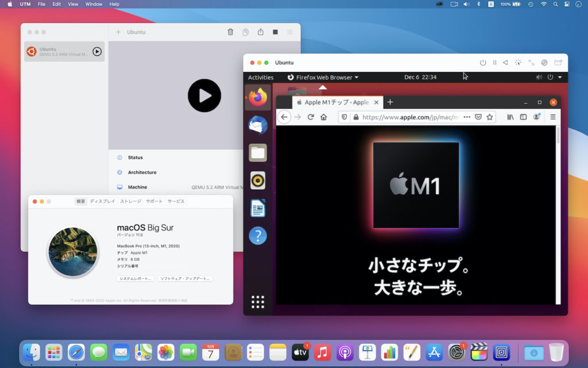The height and width of the screenshot is (368, 588).
Task: Bookmark the Apple M1 page with the star icon
Action: (490, 116)
